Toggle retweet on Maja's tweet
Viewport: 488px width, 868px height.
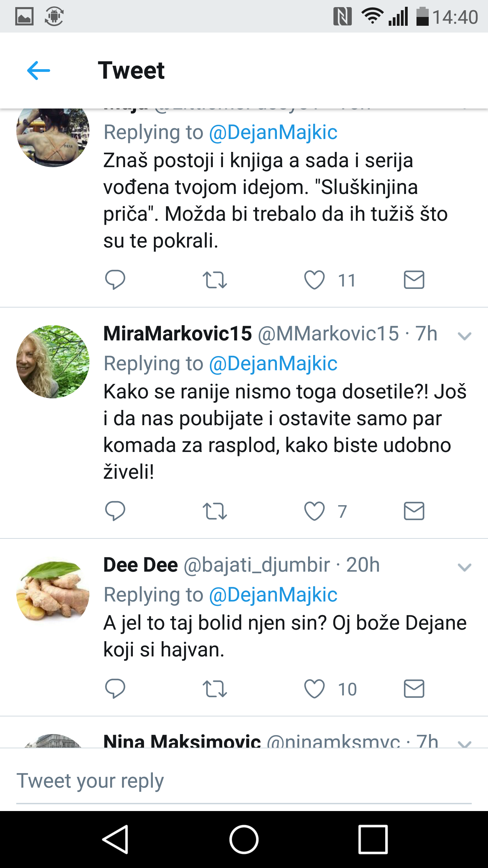click(215, 279)
